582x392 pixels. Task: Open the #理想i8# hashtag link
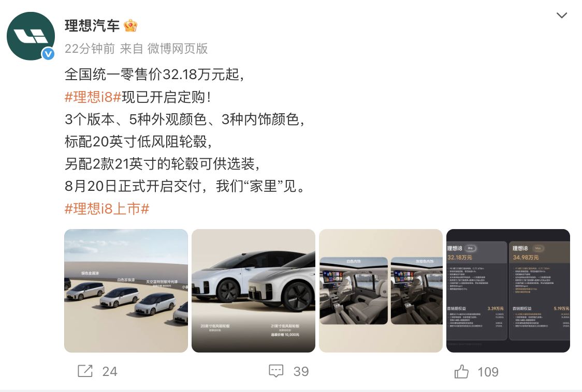93,97
